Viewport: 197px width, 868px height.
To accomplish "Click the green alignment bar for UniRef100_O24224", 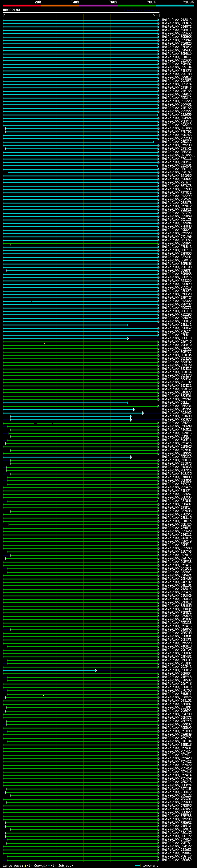I will [81, 423].
